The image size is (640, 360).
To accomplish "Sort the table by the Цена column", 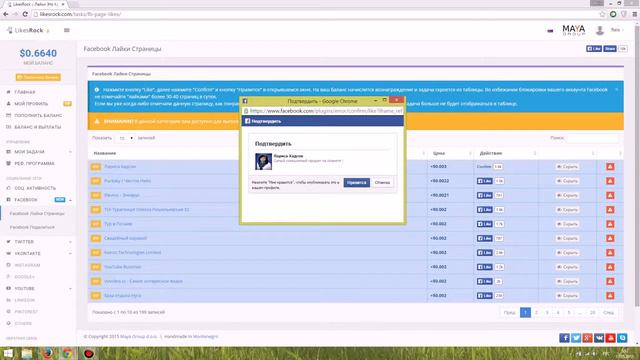I will pyautogui.click(x=439, y=153).
